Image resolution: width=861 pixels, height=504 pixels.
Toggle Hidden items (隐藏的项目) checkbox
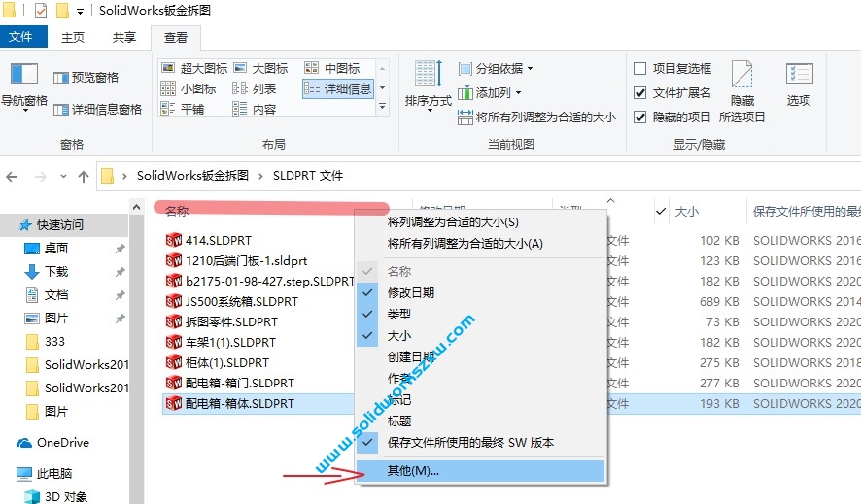[x=672, y=117]
